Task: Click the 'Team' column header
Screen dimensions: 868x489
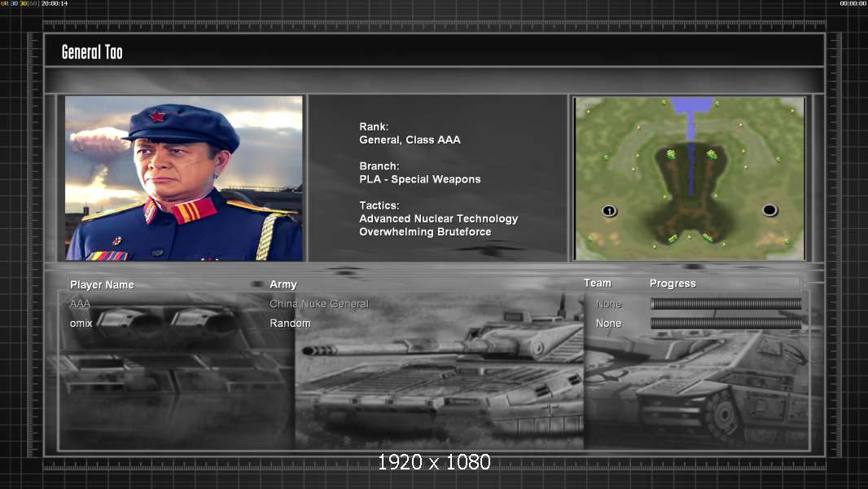Action: (x=598, y=283)
